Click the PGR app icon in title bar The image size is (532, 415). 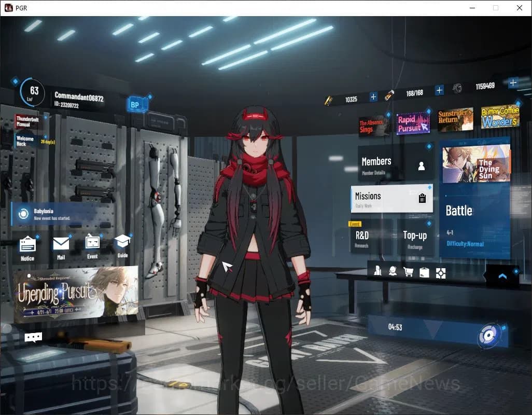8,8
